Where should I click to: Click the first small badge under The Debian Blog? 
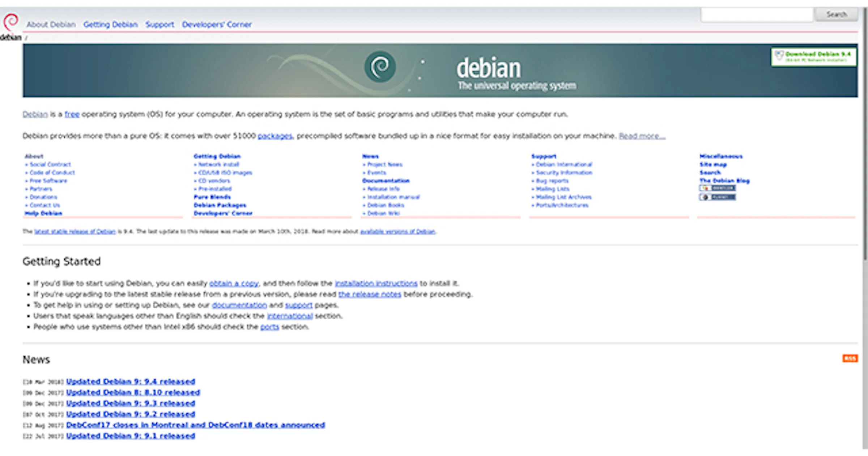coord(718,188)
